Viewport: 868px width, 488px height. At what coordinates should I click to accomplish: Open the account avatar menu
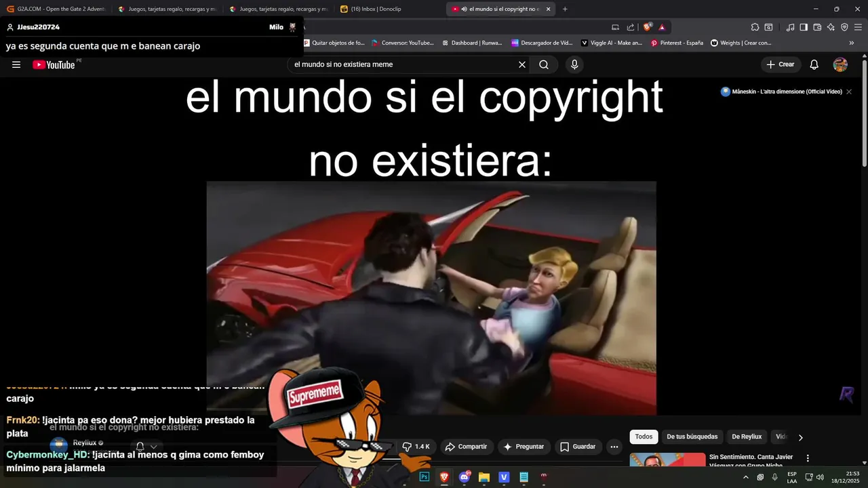(x=840, y=64)
